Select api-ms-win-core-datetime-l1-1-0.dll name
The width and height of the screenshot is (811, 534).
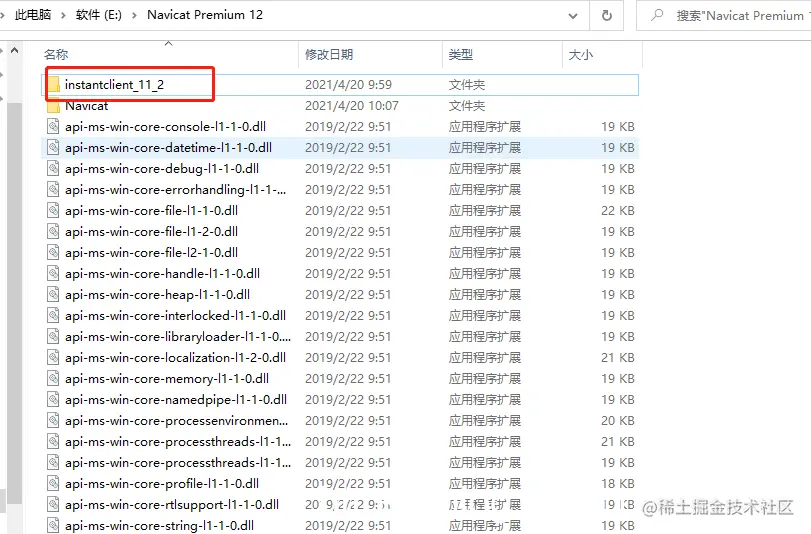point(168,148)
